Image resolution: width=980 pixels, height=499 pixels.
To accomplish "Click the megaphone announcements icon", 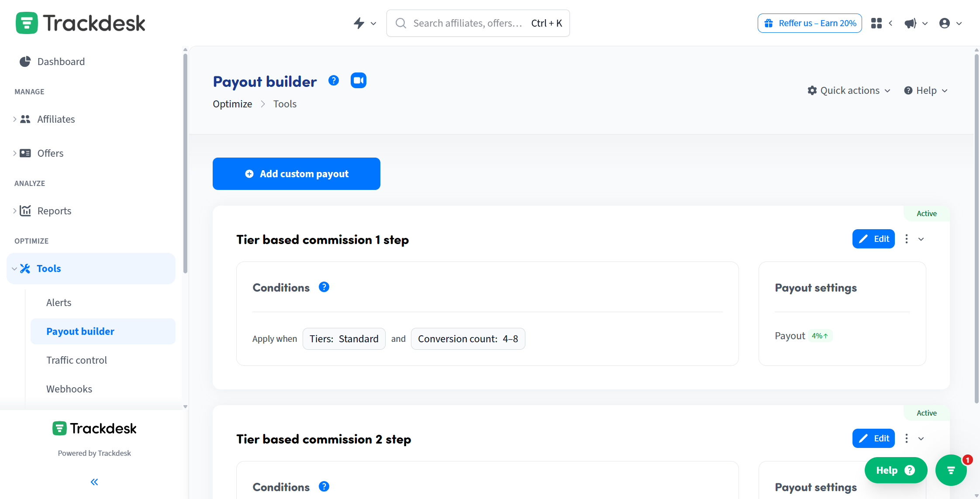I will point(911,23).
